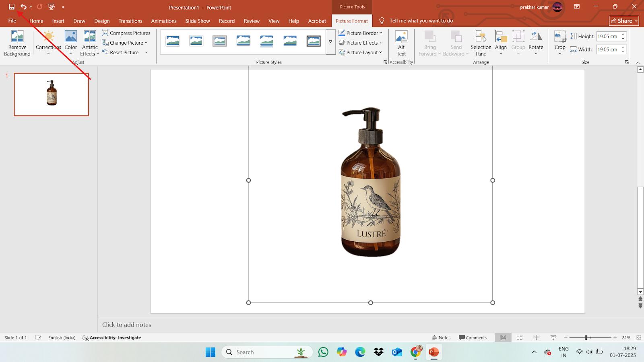Click the spell check icon in status bar
Viewport: 644px width, 362px height.
pos(38,337)
